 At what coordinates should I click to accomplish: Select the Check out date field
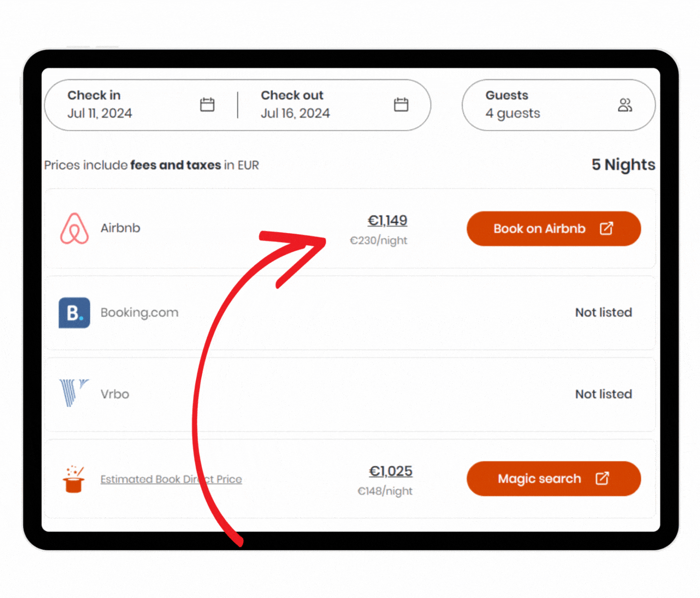(334, 105)
